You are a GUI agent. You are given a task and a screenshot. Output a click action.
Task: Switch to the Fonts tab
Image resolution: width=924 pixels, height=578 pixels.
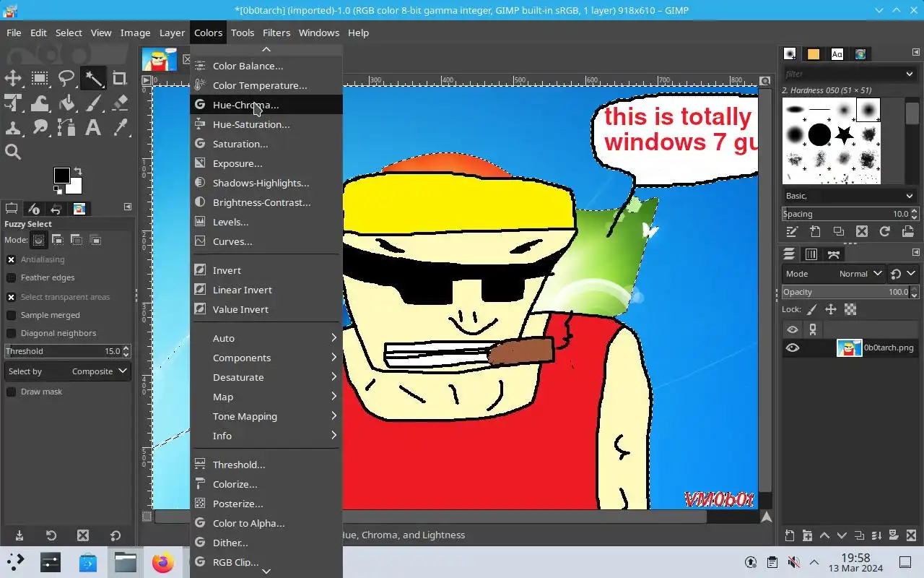pyautogui.click(x=837, y=54)
